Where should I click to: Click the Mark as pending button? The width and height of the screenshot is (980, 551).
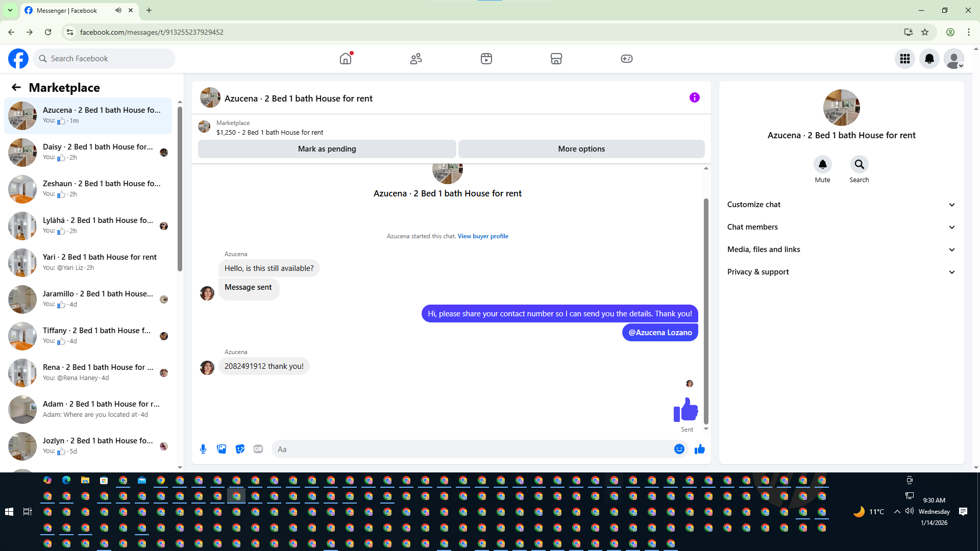point(327,149)
